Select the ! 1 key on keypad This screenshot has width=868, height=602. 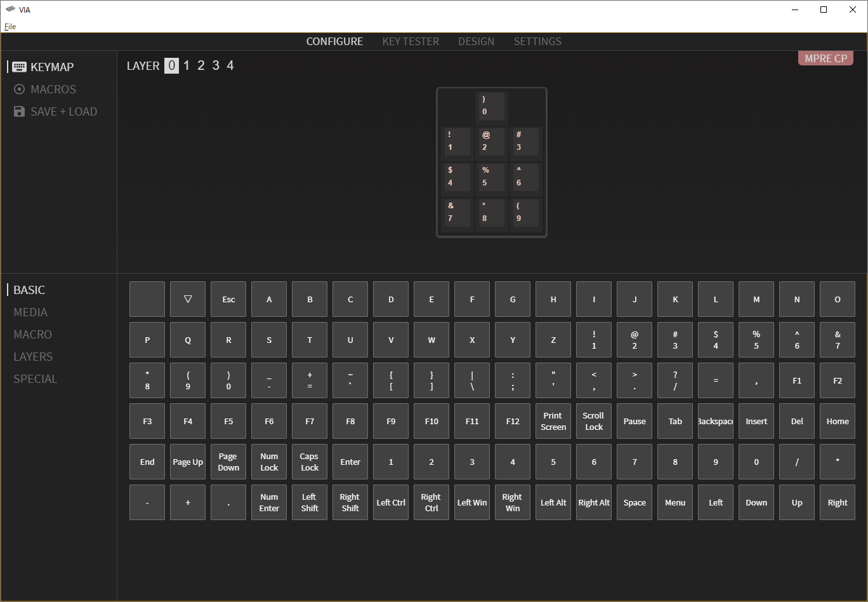pos(457,142)
